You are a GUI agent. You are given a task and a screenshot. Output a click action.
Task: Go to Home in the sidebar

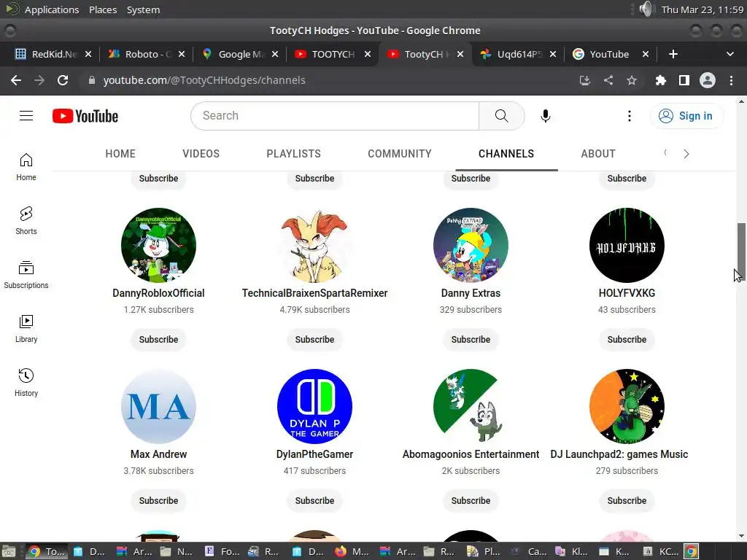point(26,167)
